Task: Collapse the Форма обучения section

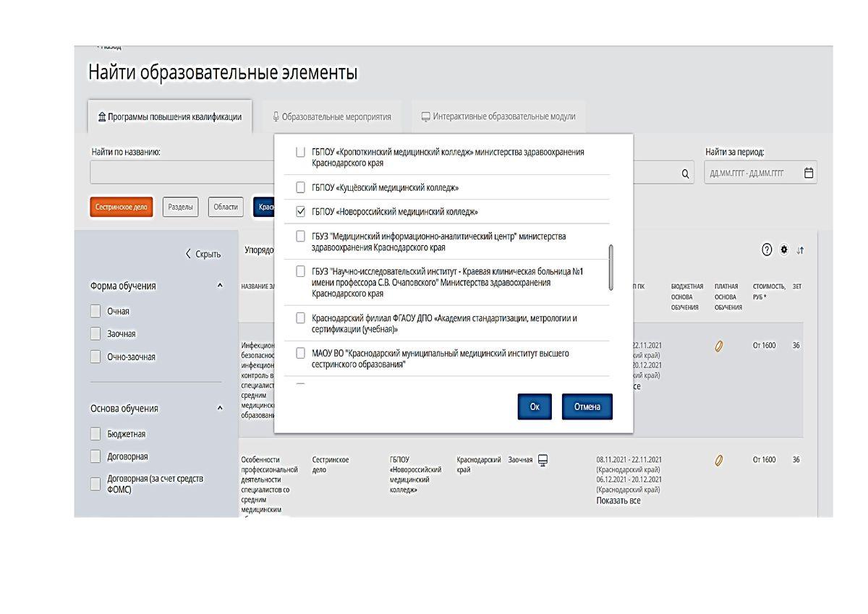Action: (220, 286)
